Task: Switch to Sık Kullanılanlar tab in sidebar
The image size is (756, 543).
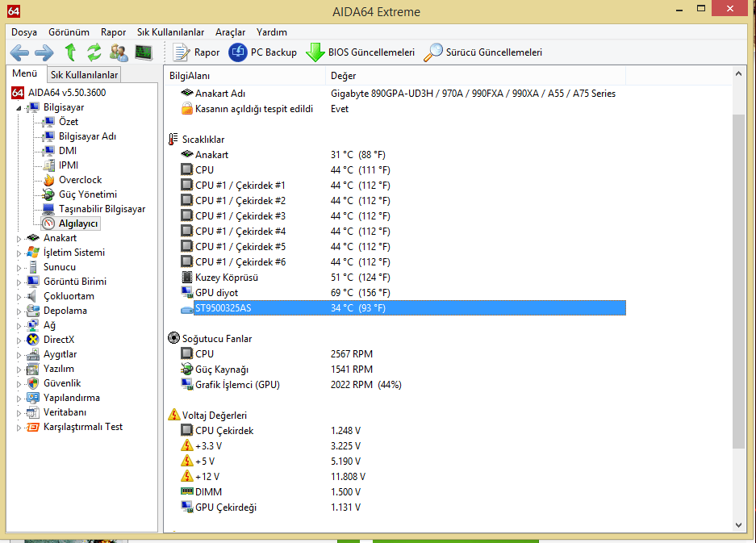Action: pos(85,75)
